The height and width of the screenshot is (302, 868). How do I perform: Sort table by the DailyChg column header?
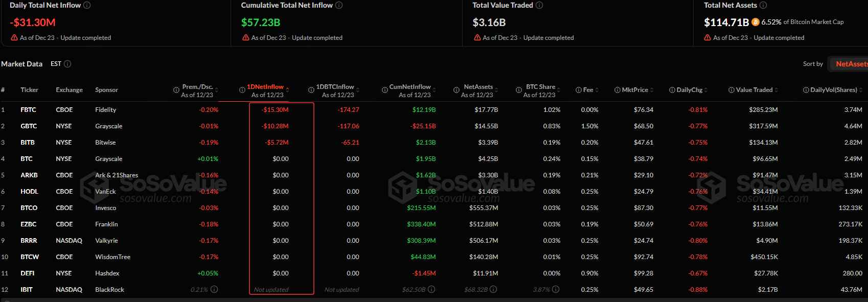[x=689, y=90]
